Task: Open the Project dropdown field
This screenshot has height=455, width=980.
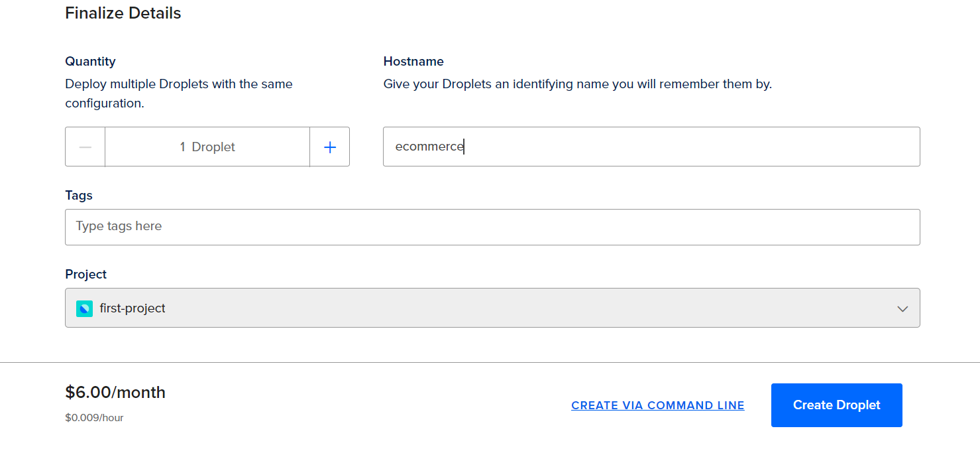Action: [492, 308]
